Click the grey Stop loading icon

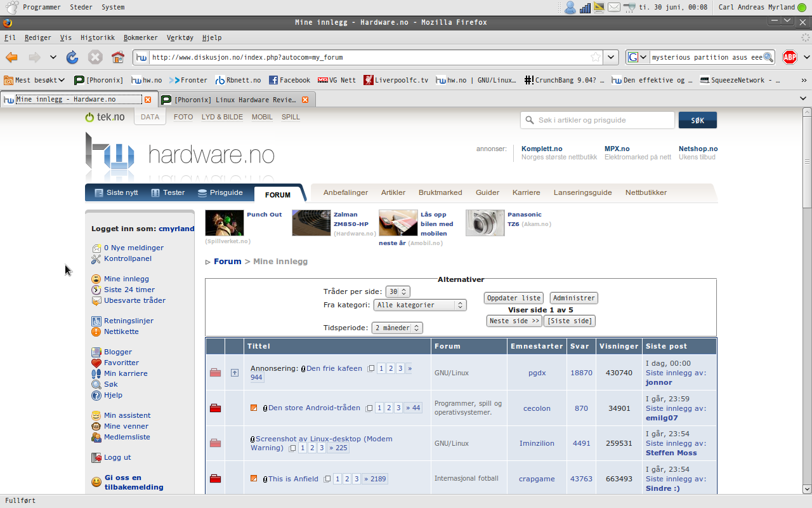click(95, 57)
